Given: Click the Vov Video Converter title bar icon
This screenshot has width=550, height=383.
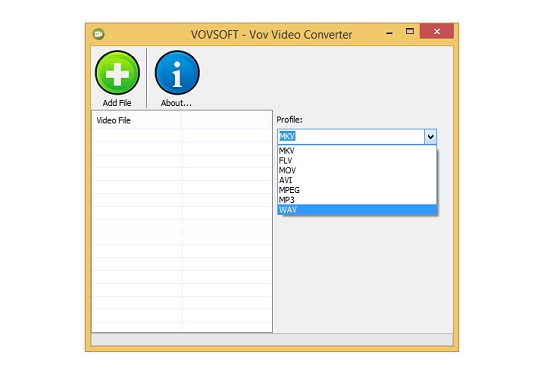Looking at the screenshot, I should (99, 34).
